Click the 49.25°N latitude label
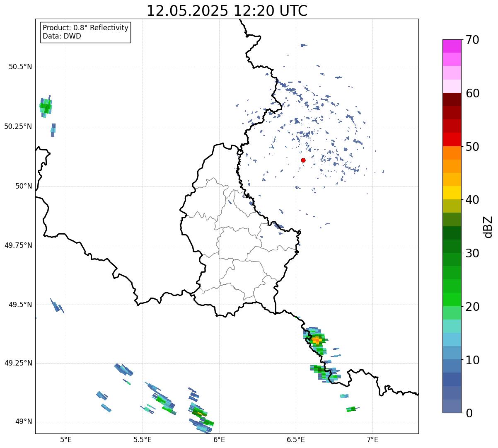The width and height of the screenshot is (498, 448). point(18,363)
